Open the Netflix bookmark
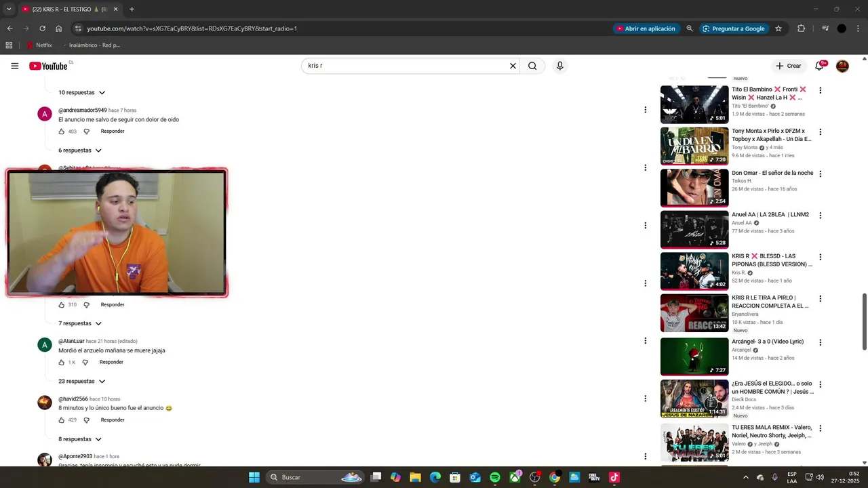868x488 pixels. (39, 45)
